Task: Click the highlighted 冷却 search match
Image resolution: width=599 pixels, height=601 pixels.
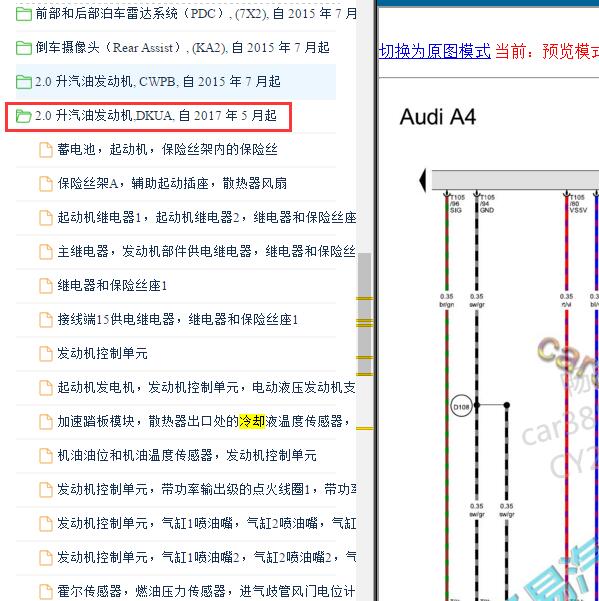Action: tap(252, 421)
